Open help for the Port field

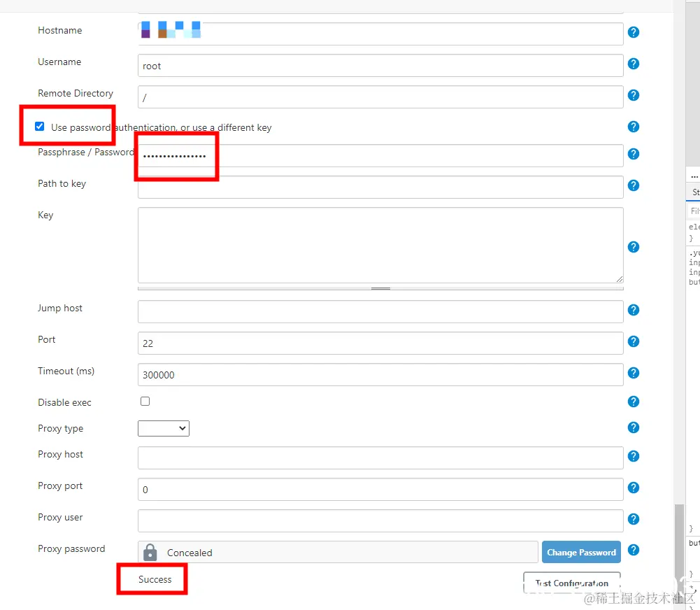click(x=633, y=341)
